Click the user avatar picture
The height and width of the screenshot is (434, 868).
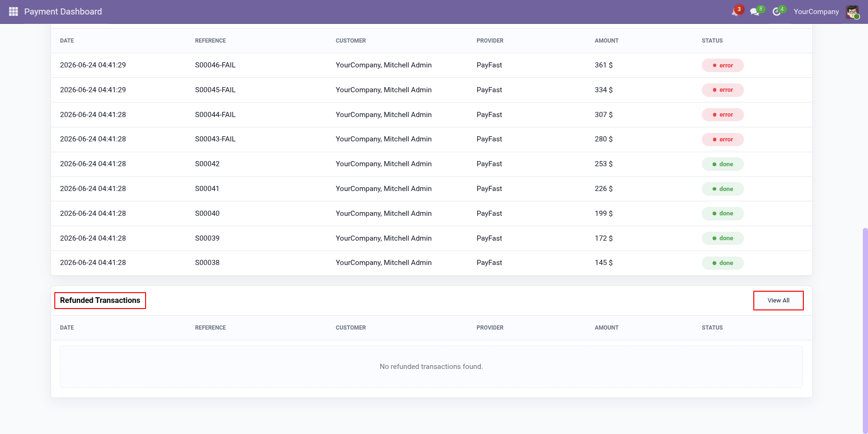[x=852, y=12]
